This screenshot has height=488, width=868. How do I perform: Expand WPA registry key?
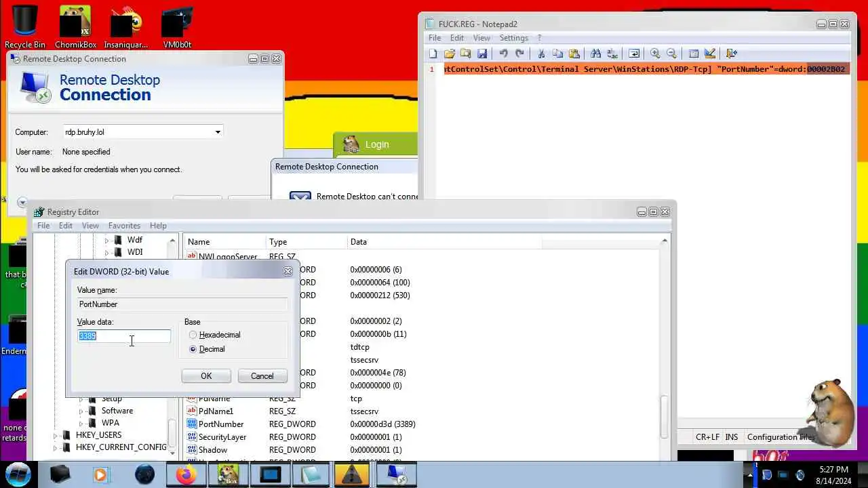point(81,423)
